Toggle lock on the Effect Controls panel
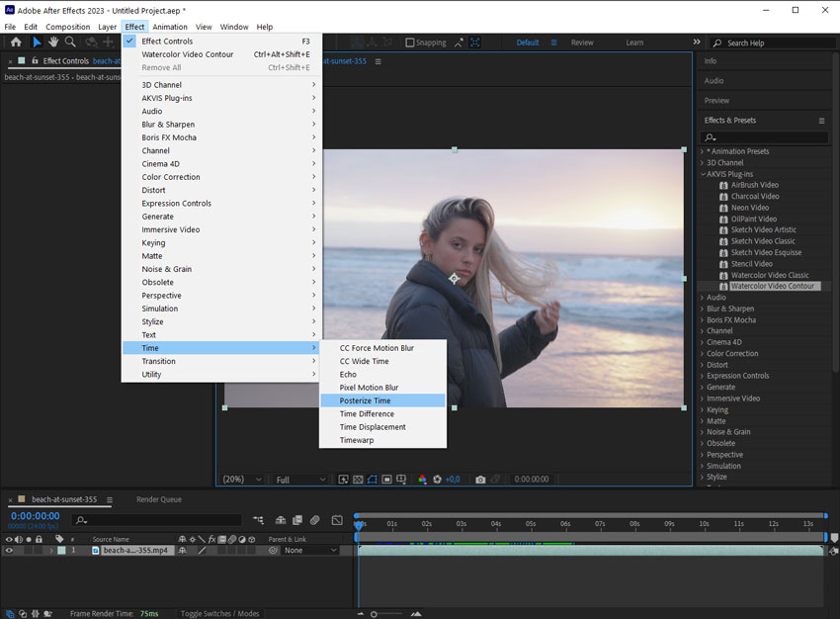The height and width of the screenshot is (619, 840). [35, 60]
